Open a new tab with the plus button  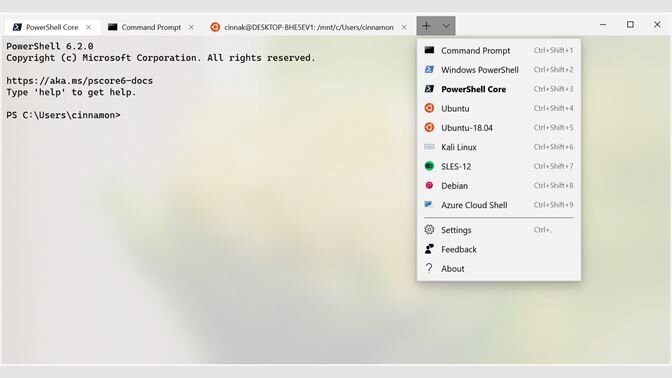[x=426, y=26]
